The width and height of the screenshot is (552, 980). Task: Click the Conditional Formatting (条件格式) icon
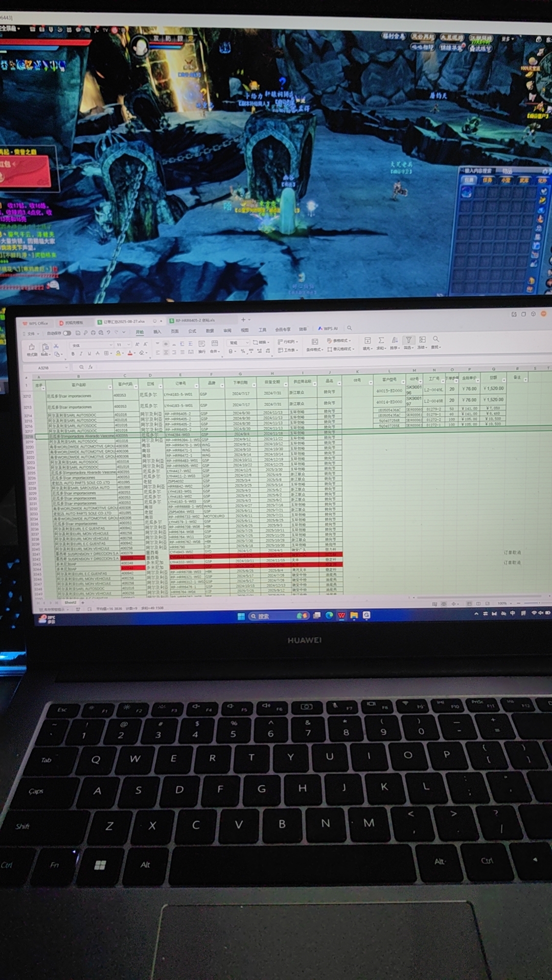pos(314,342)
